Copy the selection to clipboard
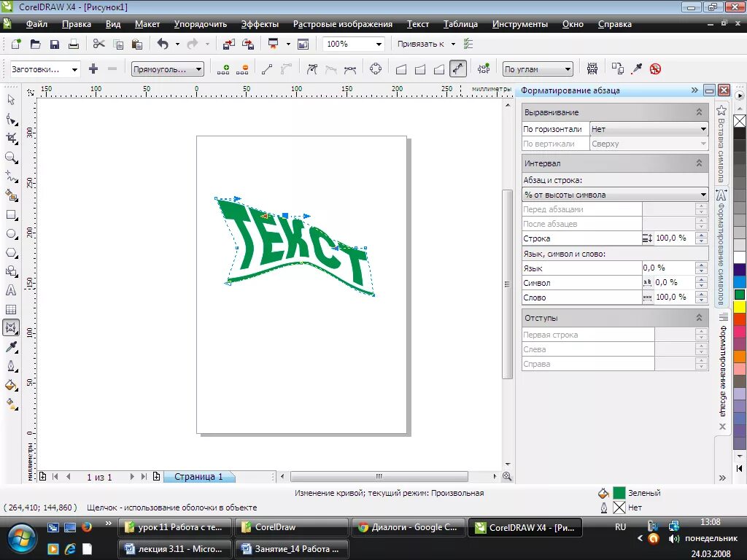747x560 pixels. click(x=117, y=44)
